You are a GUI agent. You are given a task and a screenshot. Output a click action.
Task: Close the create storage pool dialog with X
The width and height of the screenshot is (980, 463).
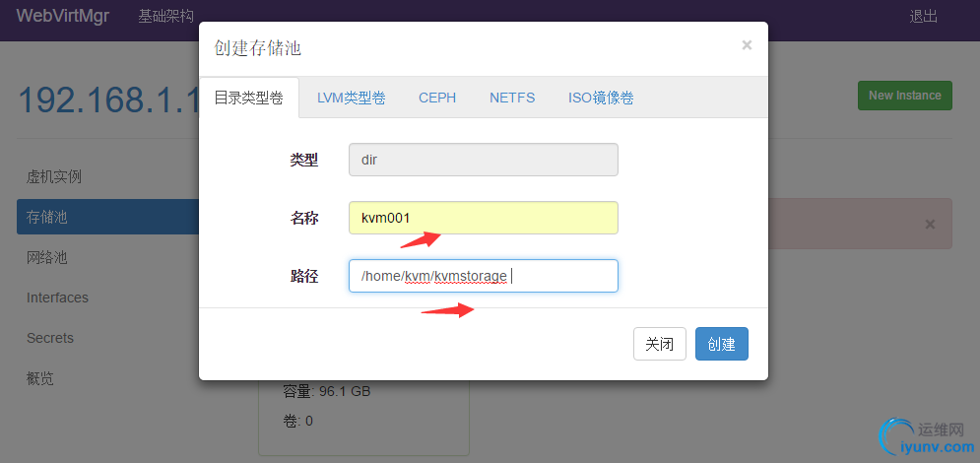747,44
